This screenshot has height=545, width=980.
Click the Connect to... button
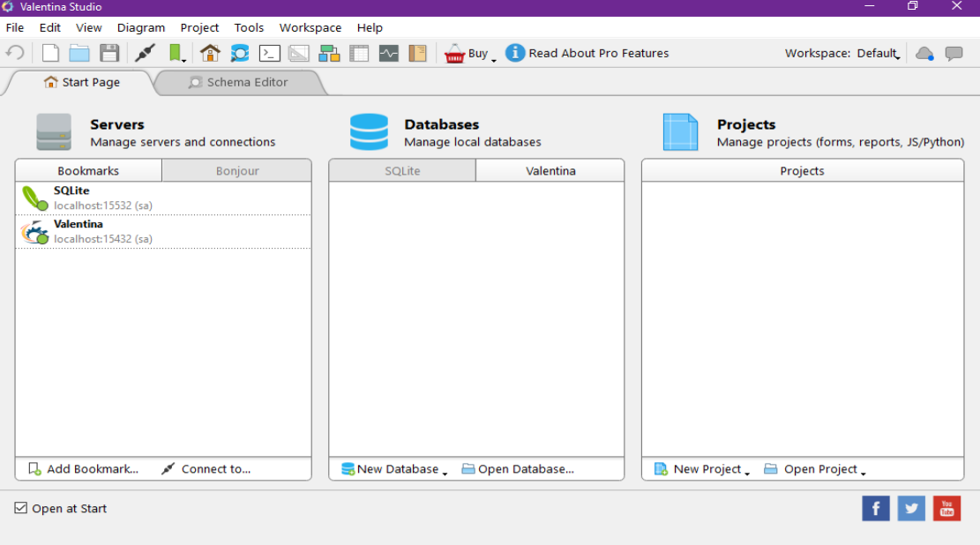(x=206, y=469)
